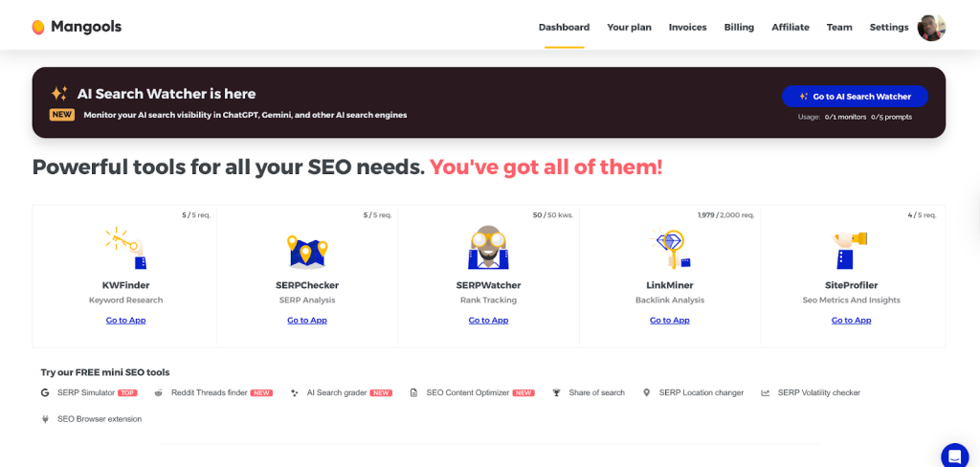This screenshot has height=467, width=980.
Task: Switch to the Dashboard tab
Action: (x=564, y=27)
